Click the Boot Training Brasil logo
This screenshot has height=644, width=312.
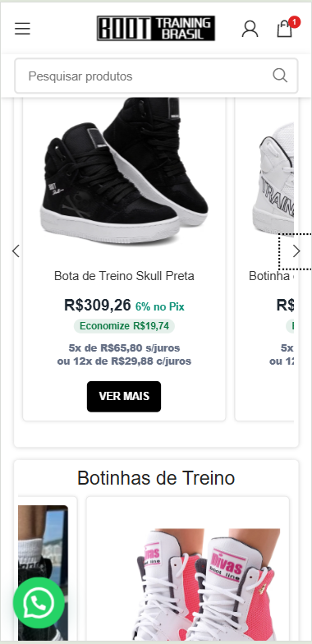click(156, 28)
